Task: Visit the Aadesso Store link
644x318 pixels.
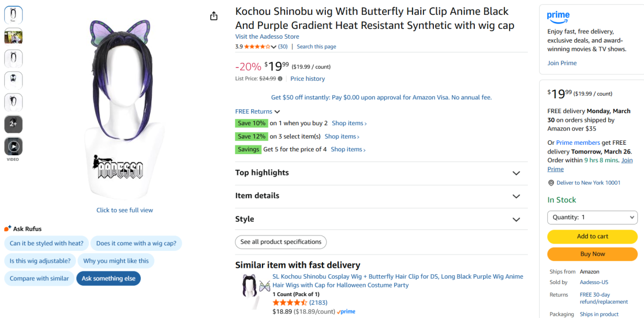Action: [x=267, y=37]
